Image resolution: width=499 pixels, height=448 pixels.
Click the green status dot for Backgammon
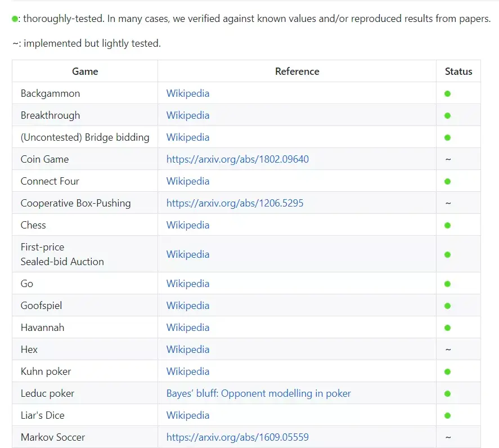click(448, 94)
